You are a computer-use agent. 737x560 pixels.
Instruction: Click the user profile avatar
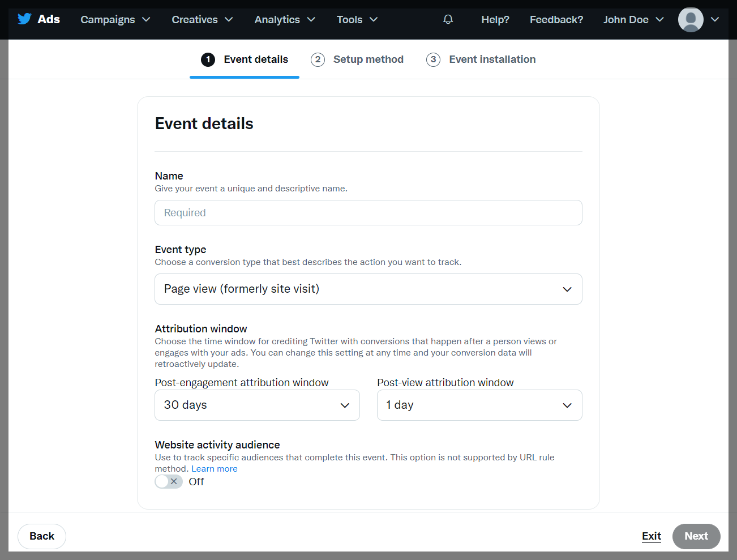click(x=690, y=20)
